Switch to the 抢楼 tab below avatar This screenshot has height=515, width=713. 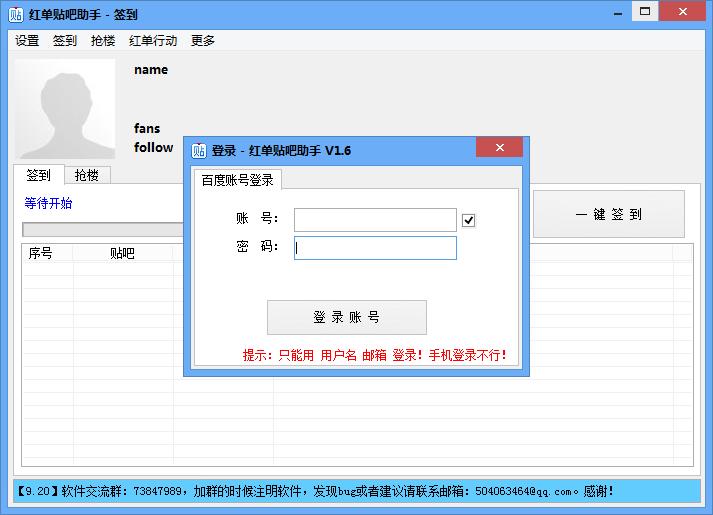coord(86,175)
